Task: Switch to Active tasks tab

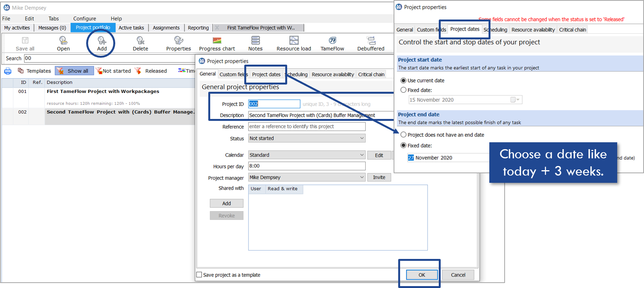Action: [x=131, y=28]
